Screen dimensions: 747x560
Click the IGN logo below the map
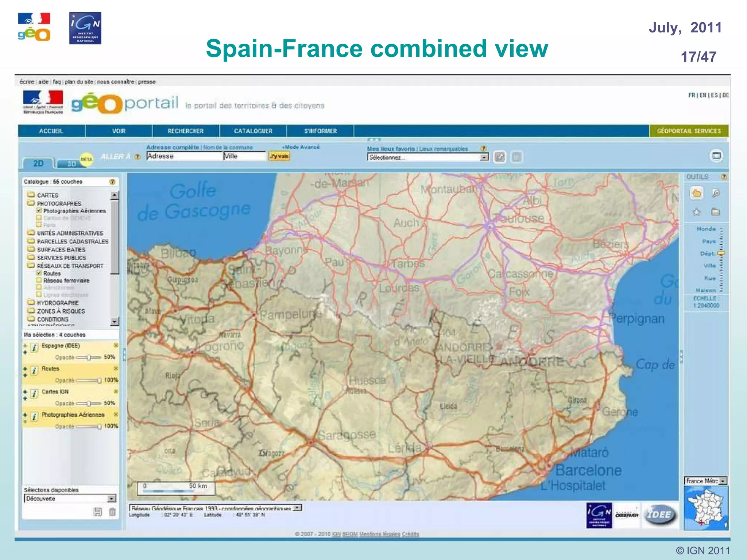pos(599,515)
